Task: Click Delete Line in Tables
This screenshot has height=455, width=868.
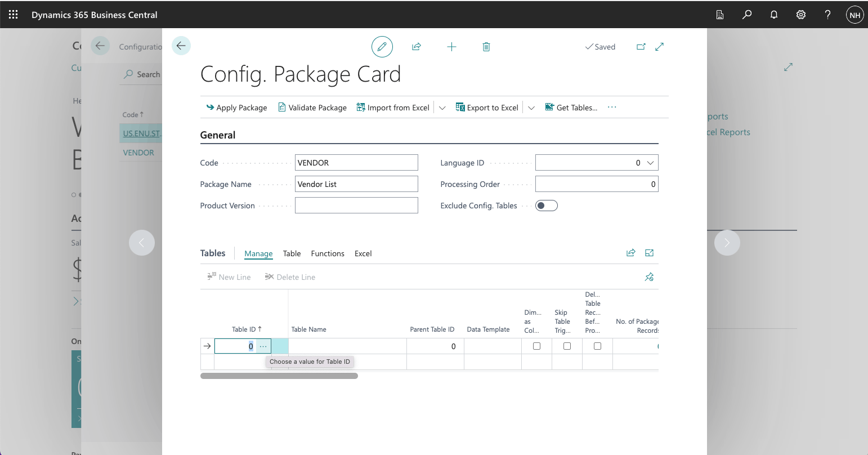Action: click(290, 277)
